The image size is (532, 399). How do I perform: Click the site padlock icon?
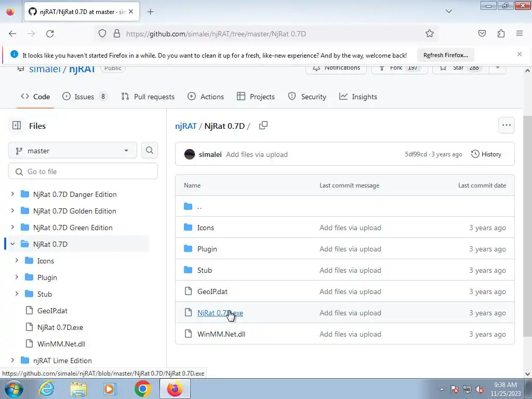pos(117,34)
